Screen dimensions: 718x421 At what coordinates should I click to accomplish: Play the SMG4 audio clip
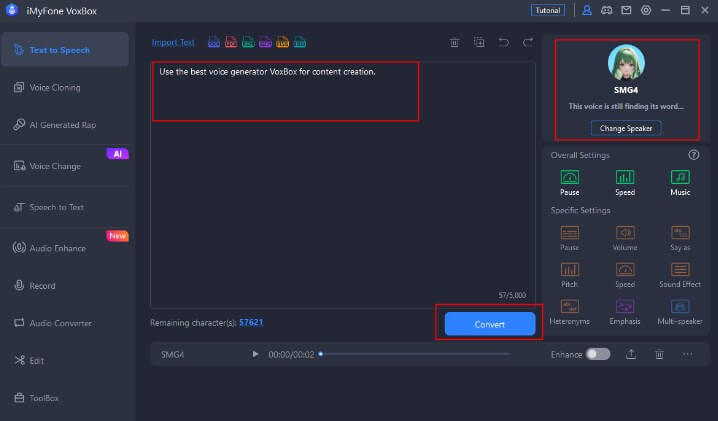click(255, 354)
